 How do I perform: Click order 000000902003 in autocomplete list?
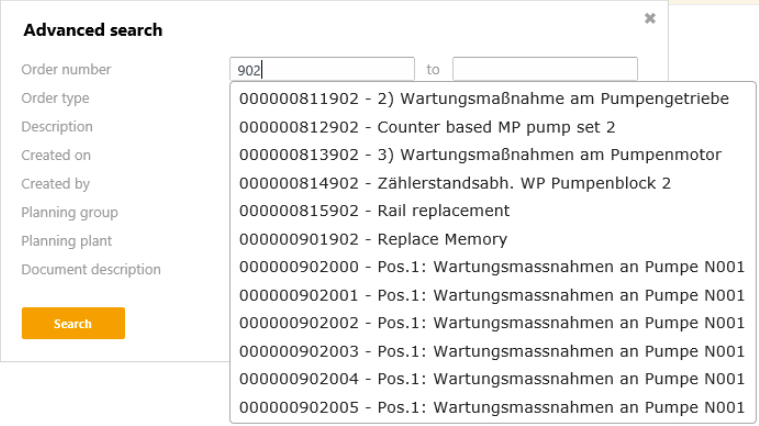492,351
